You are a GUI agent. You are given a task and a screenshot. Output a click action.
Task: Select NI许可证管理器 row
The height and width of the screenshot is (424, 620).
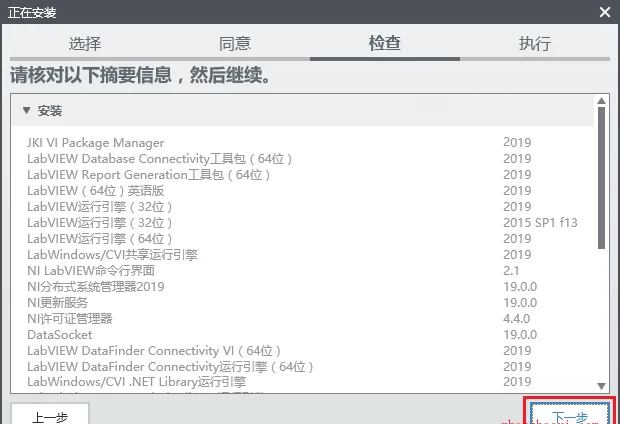click(x=302, y=318)
